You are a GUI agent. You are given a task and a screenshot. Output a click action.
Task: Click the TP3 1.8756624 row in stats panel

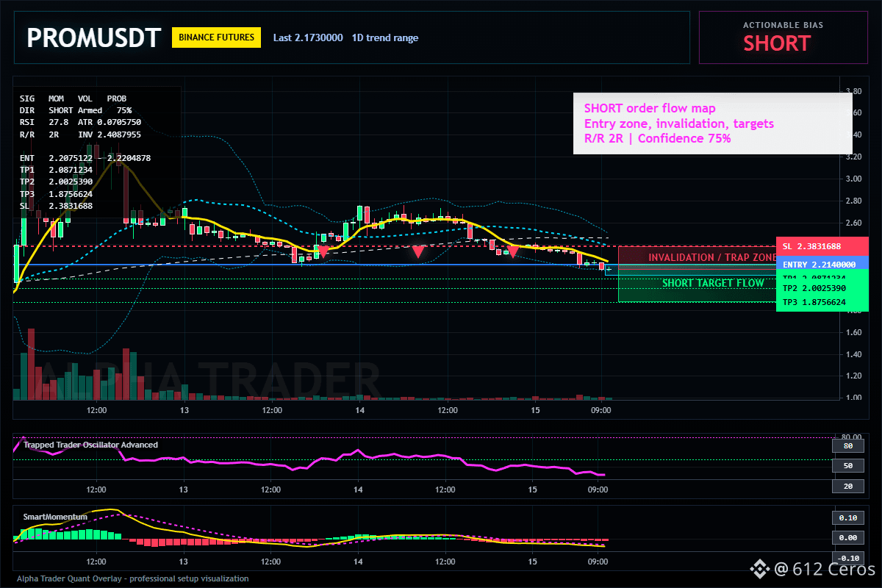pos(57,194)
